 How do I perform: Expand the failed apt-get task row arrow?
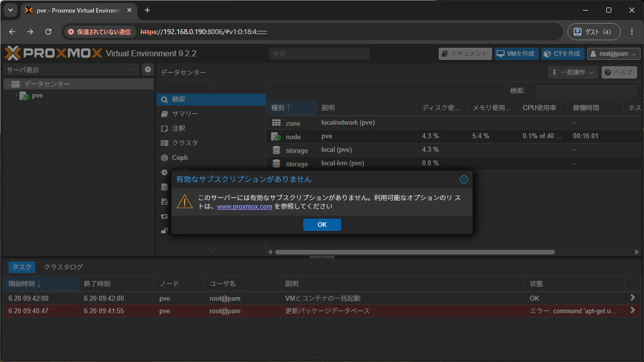tap(632, 311)
